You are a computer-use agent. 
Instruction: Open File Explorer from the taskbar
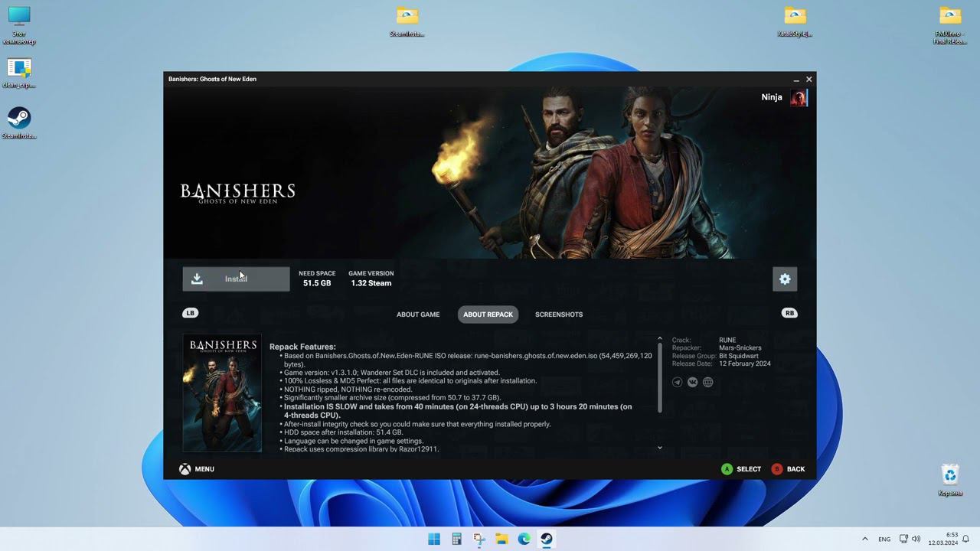tap(501, 539)
